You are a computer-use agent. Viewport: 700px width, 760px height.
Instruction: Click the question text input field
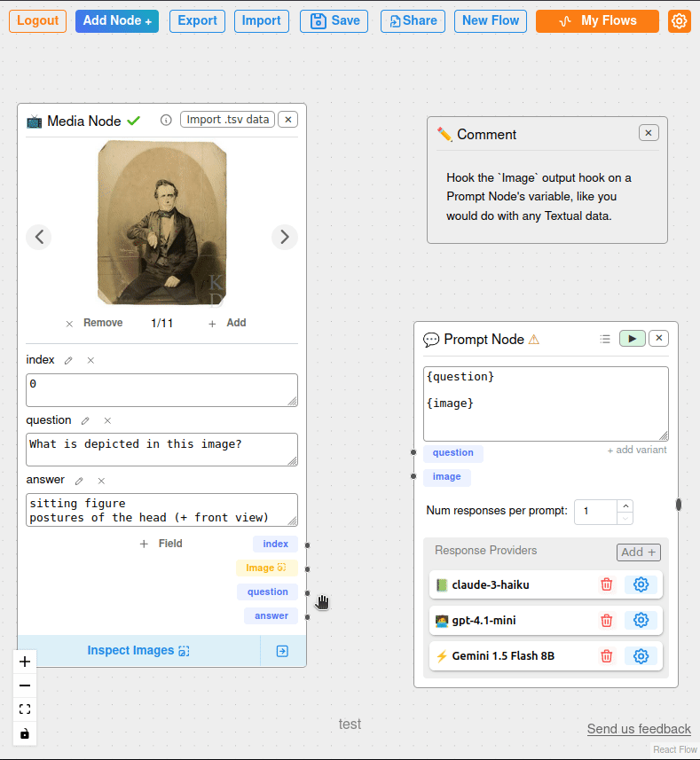[161, 449]
